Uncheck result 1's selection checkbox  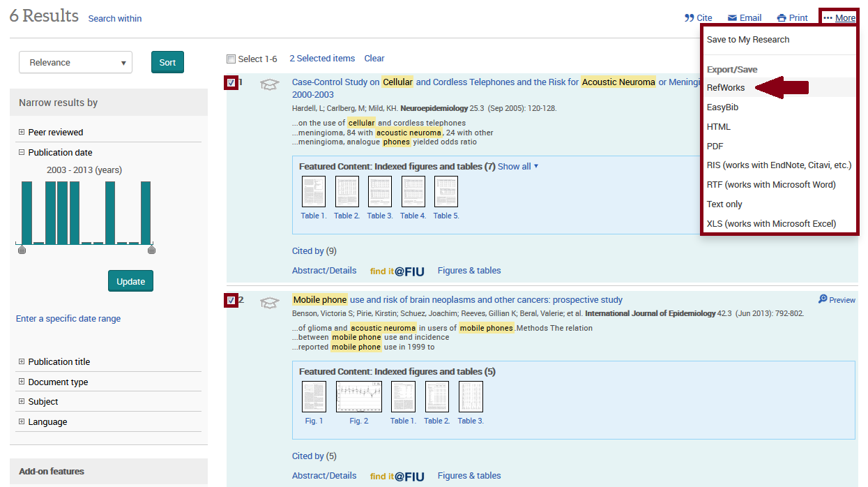coord(231,82)
